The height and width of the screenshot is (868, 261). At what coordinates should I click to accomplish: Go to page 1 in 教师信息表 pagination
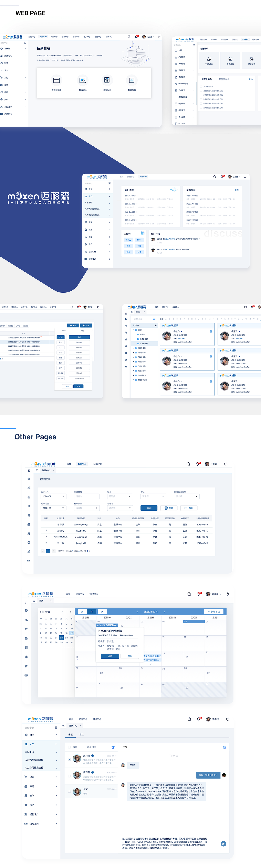(x=48, y=551)
